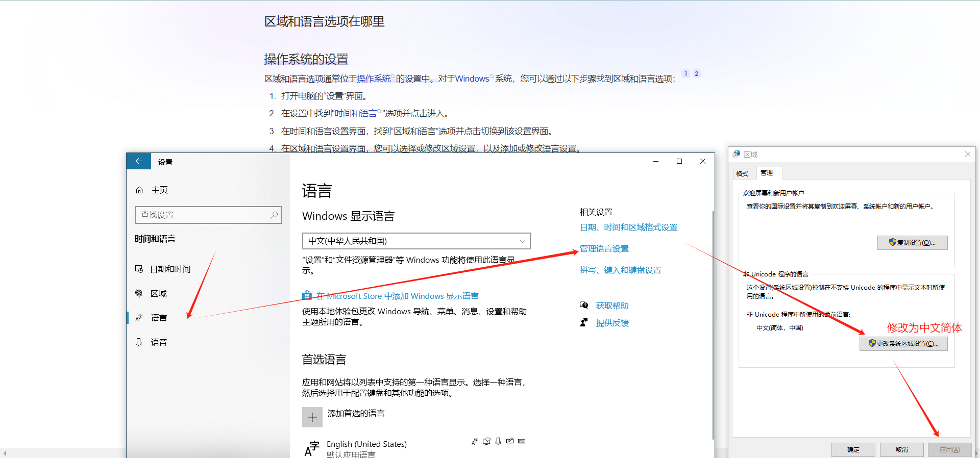The image size is (980, 458).
Task: Click the 中文(简体, 中国) value text
Action: coord(780,328)
